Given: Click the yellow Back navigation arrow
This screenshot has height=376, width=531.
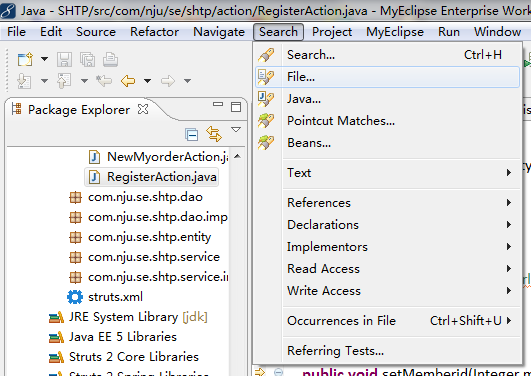Looking at the screenshot, I should pyautogui.click(x=128, y=81).
